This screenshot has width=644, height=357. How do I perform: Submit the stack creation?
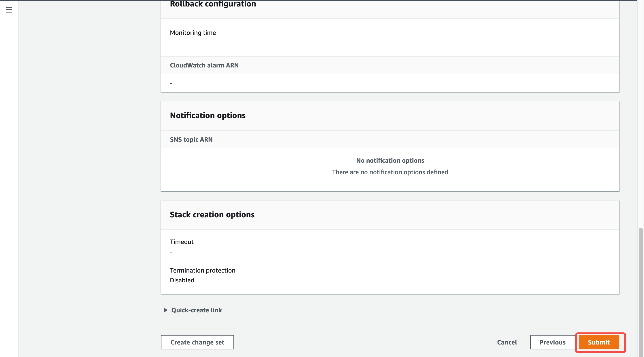coord(599,342)
